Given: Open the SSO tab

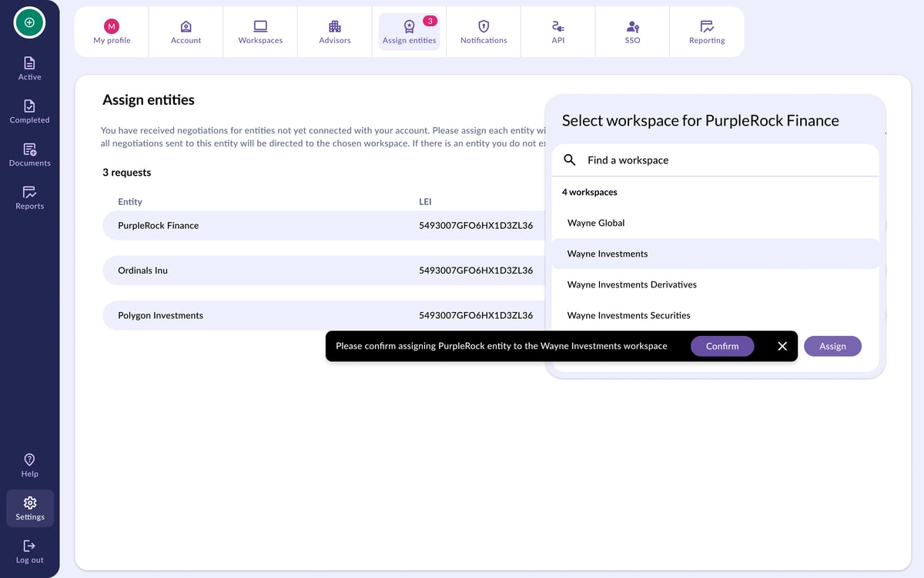Looking at the screenshot, I should coord(632,32).
